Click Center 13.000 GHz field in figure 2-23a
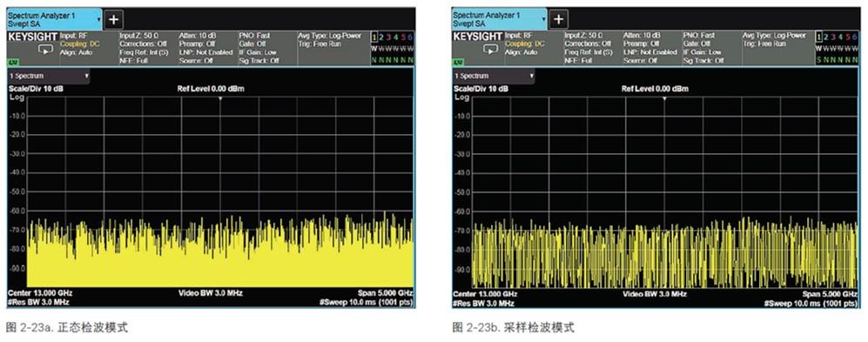Screen dimensions: 868x342 (x=40, y=292)
